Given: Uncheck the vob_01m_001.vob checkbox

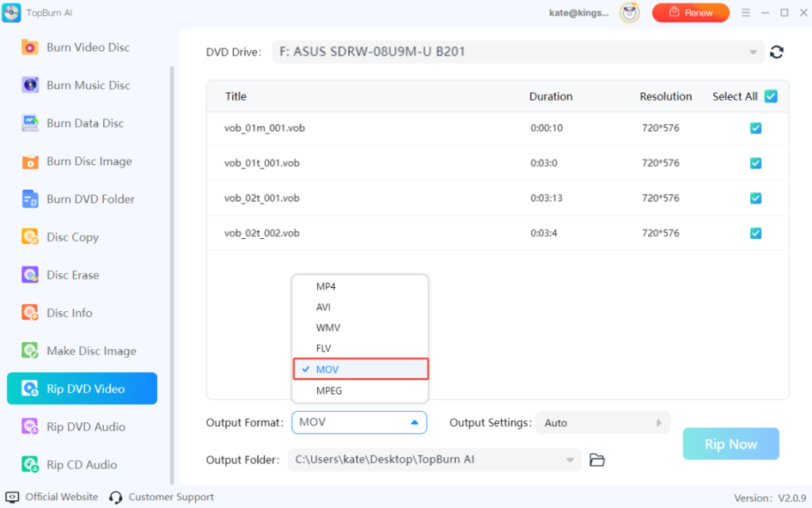Looking at the screenshot, I should point(756,129).
